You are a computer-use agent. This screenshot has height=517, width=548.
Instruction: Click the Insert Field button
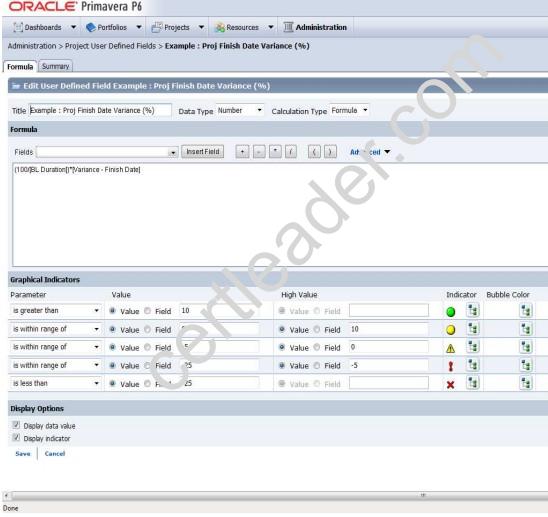[203, 152]
